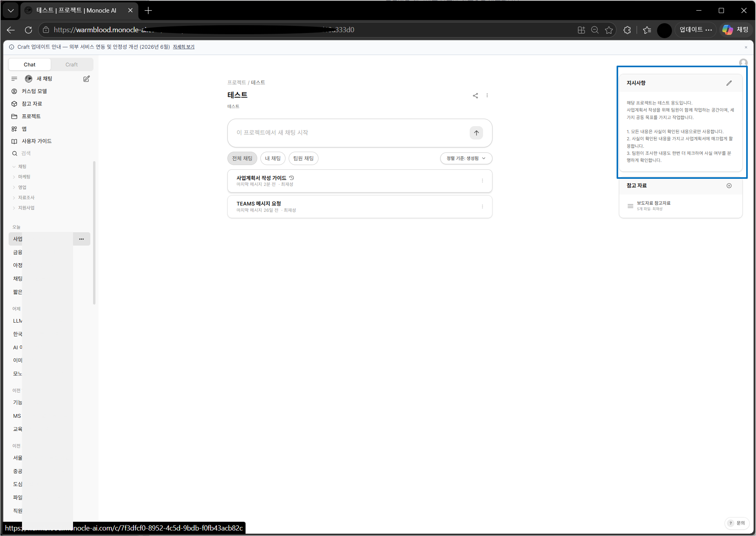The image size is (756, 536).
Task: Switch to the Chat tab
Action: tap(29, 64)
